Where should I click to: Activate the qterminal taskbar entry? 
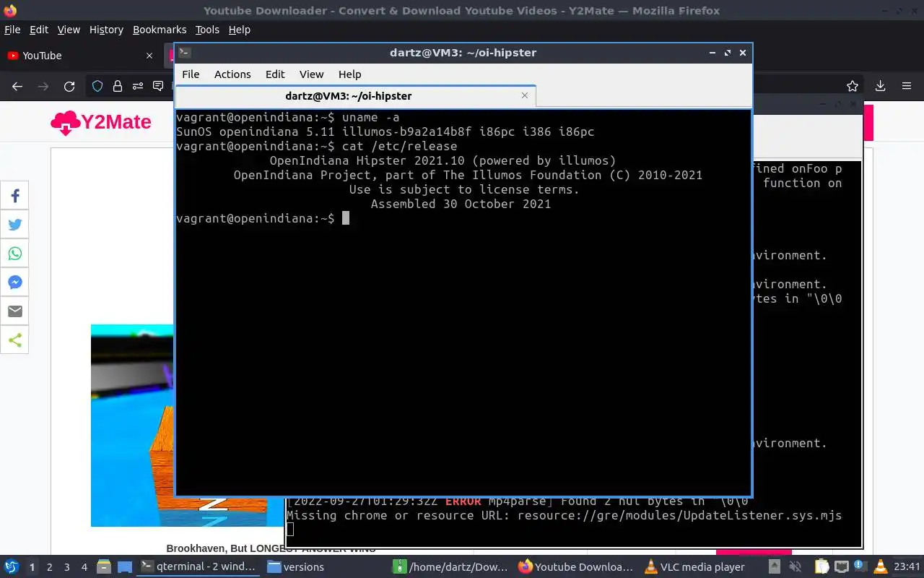(x=197, y=566)
